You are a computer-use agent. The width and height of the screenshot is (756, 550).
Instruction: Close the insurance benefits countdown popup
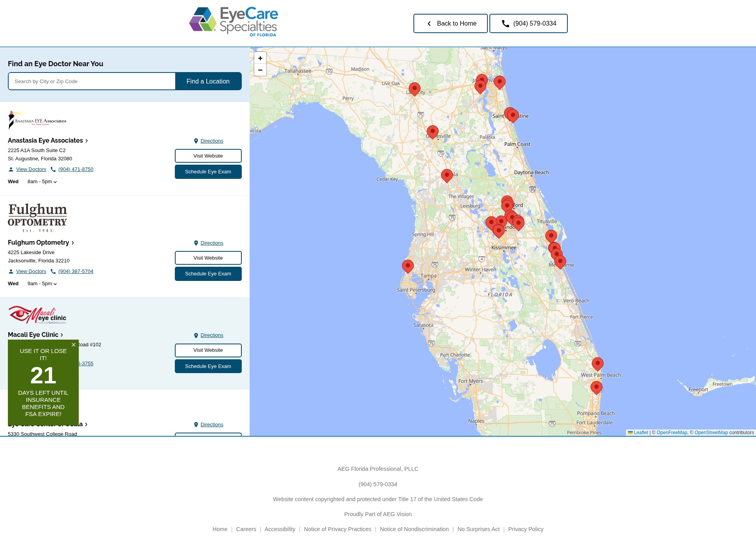tap(74, 345)
